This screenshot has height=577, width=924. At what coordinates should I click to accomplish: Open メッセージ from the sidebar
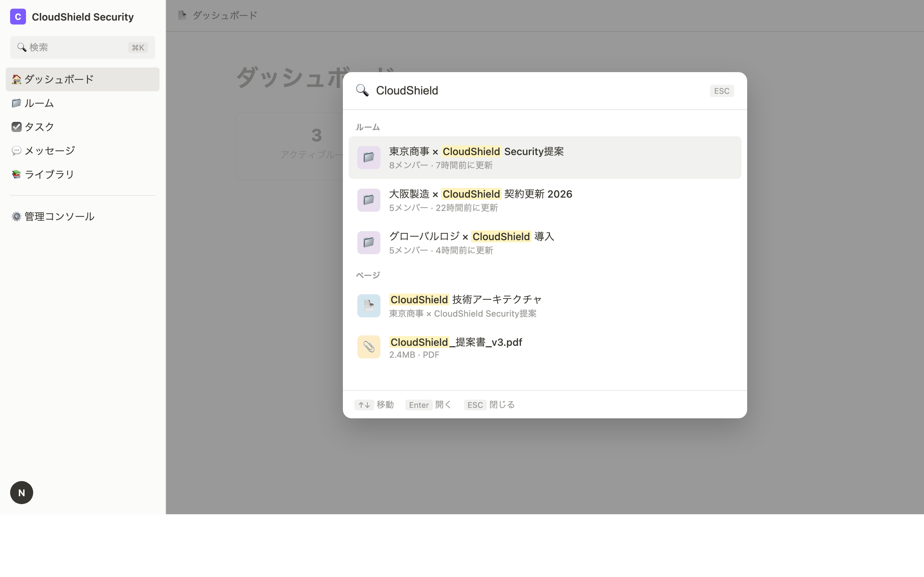[x=49, y=150]
